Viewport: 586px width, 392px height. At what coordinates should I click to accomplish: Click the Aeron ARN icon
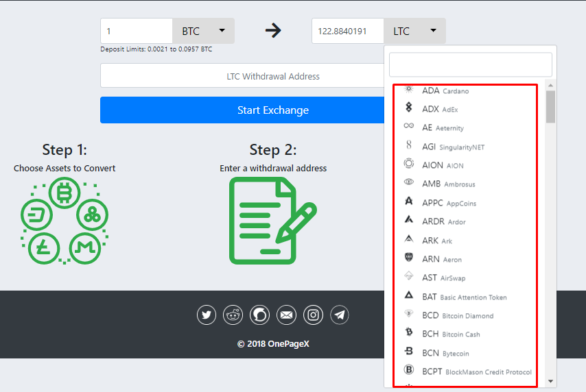(x=409, y=257)
